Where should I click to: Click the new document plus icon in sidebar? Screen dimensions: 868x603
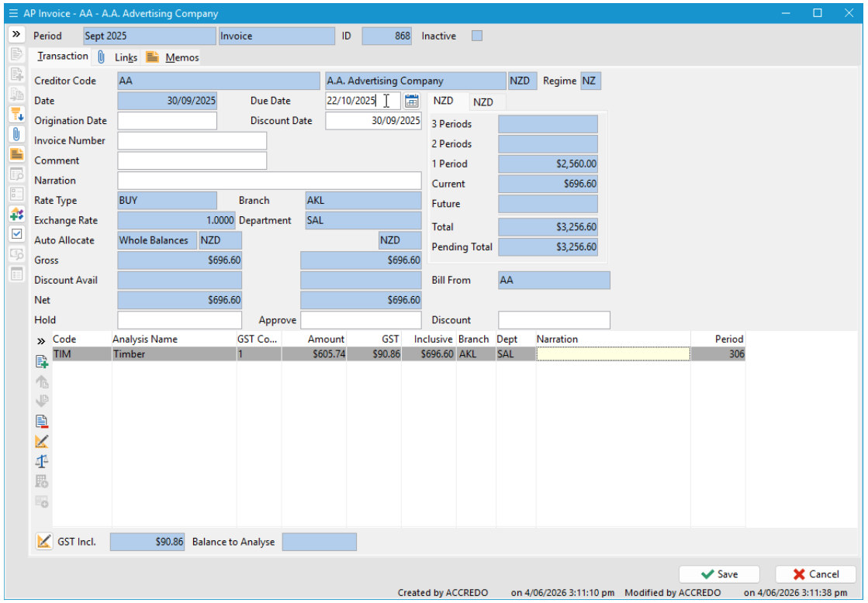[16, 74]
